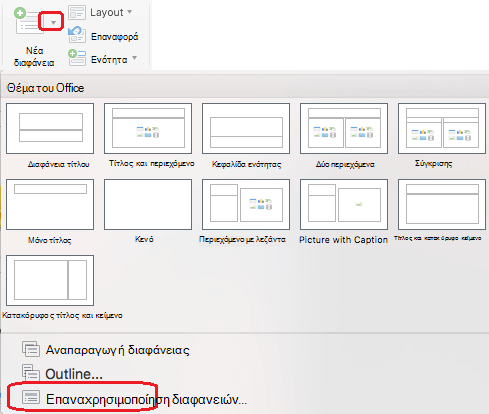Viewport: 489px width, 414px height.
Task: Select the Περιεχόμενο με λεζάντα layout thumbnail
Action: [246, 204]
